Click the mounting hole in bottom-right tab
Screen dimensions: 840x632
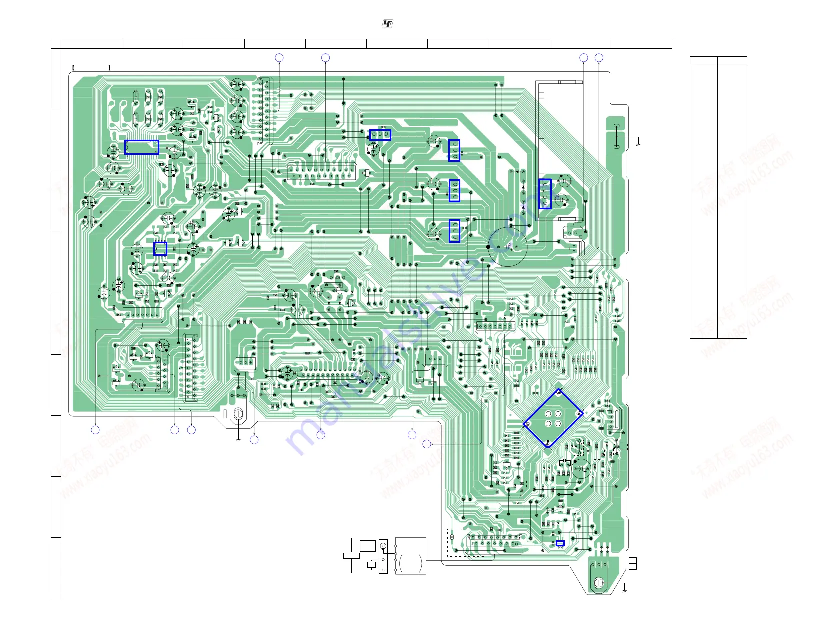599,583
